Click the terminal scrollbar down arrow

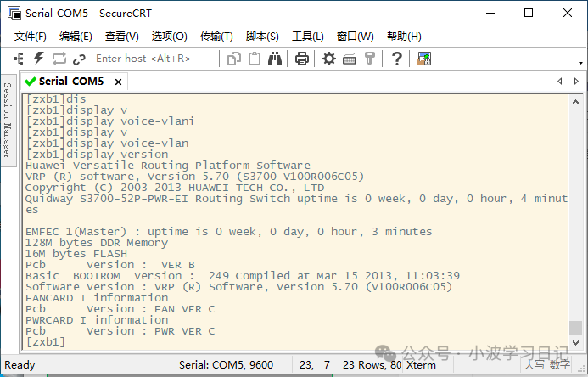576,344
